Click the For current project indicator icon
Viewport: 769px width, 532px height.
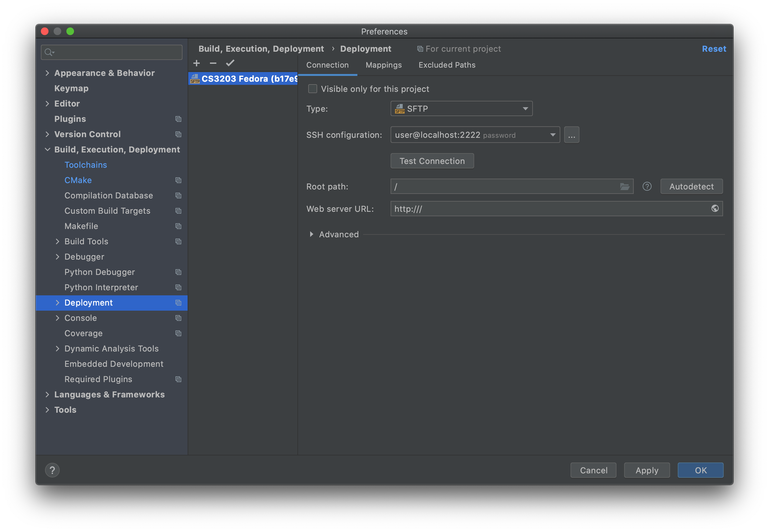420,49
